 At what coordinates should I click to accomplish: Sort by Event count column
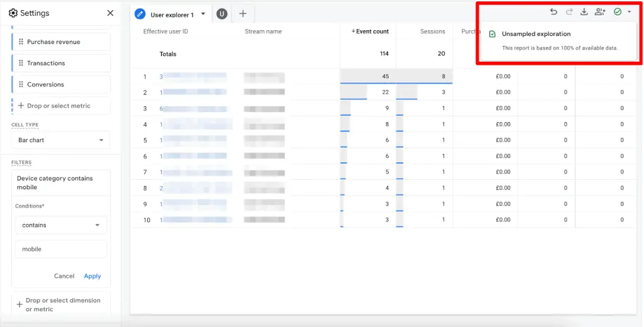click(x=372, y=31)
